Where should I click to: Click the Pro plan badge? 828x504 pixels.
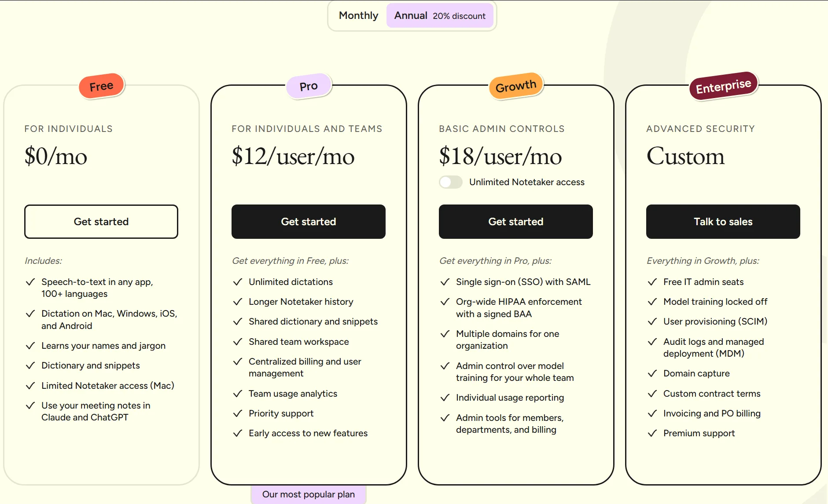coord(309,86)
